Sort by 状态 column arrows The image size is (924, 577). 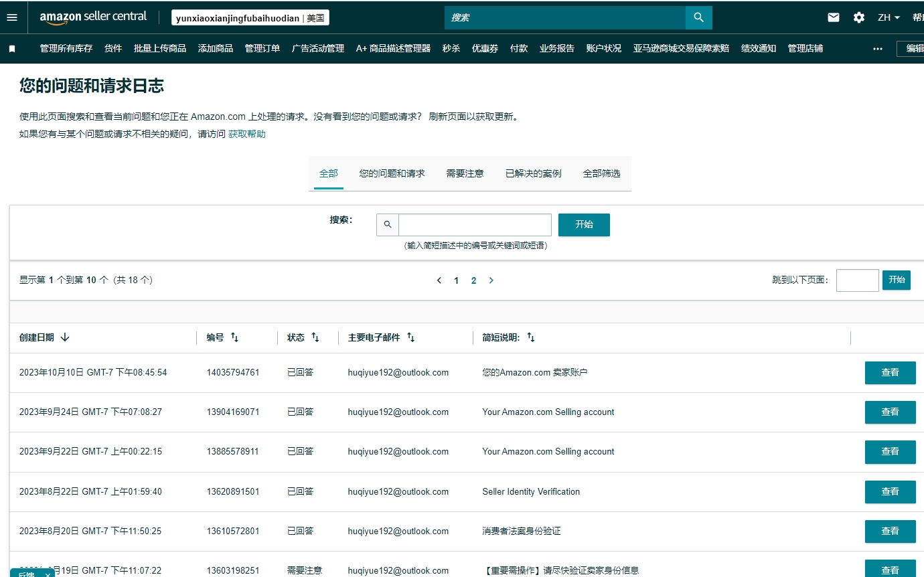click(315, 337)
